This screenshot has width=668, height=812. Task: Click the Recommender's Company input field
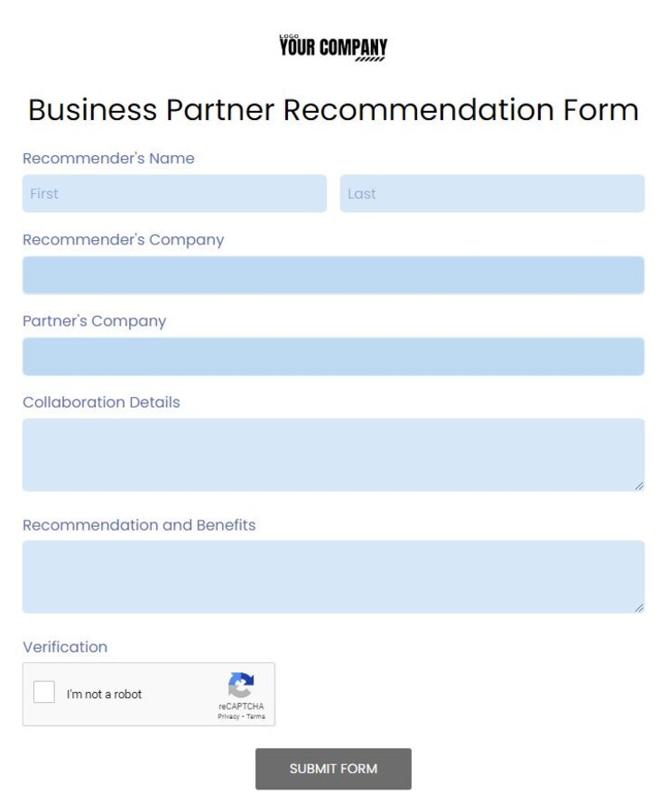pyautogui.click(x=333, y=275)
